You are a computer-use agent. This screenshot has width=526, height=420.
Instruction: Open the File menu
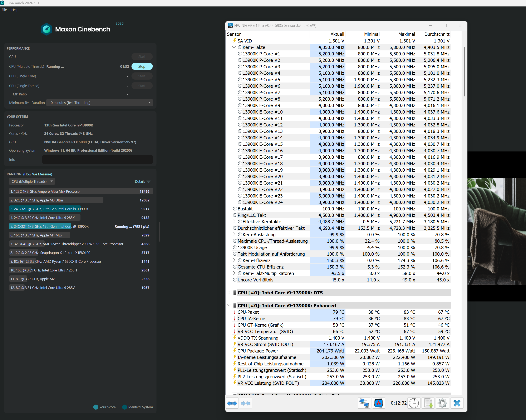4,10
